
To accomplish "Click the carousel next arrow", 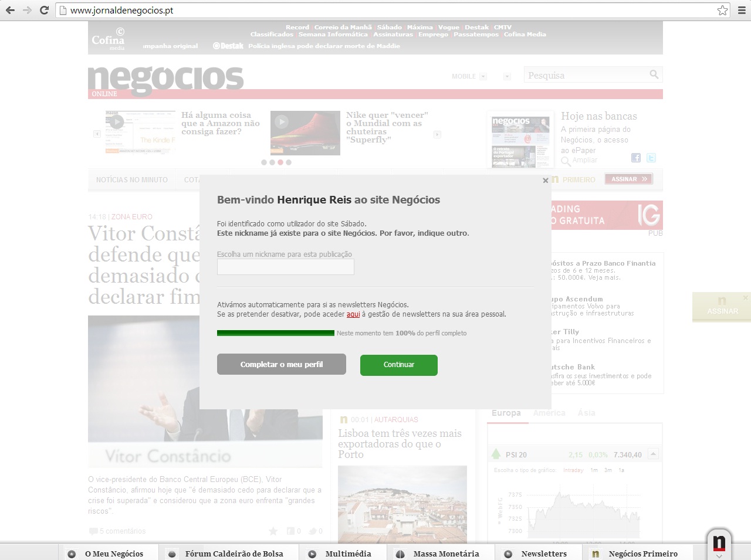I will coord(437,134).
